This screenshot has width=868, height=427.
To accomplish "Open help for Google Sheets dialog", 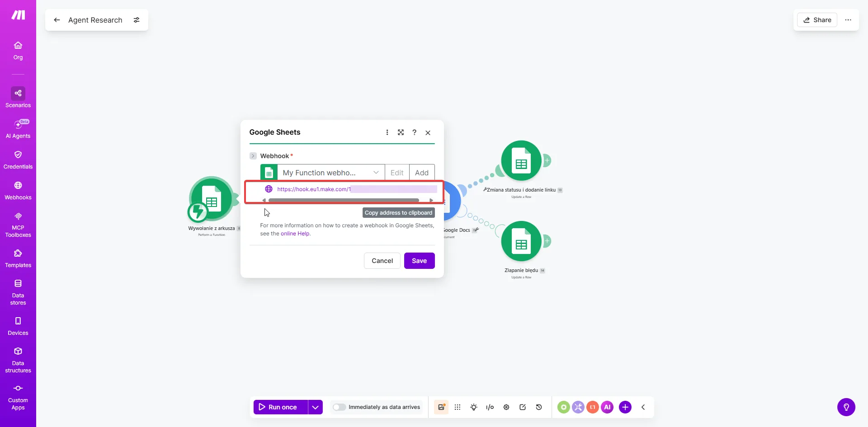I will [414, 132].
